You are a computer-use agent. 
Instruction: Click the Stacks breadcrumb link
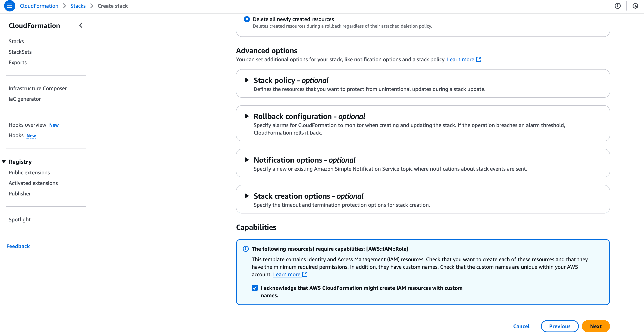point(78,6)
